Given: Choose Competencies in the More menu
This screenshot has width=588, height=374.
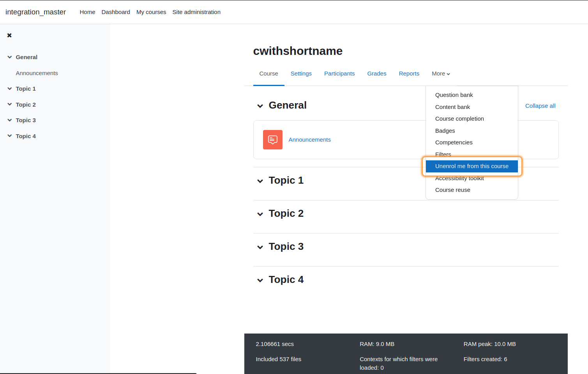Looking at the screenshot, I should click(472, 142).
